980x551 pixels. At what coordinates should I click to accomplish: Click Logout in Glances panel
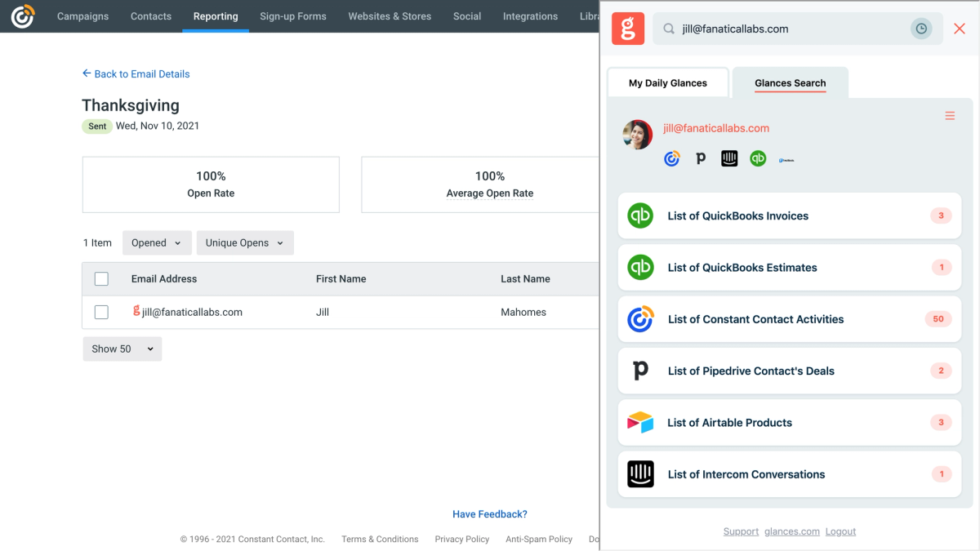(840, 531)
